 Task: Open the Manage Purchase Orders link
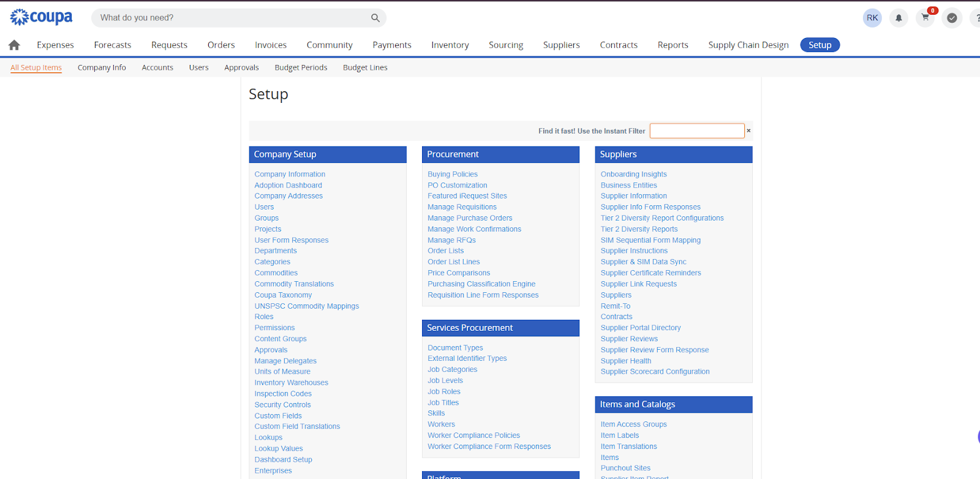tap(470, 218)
